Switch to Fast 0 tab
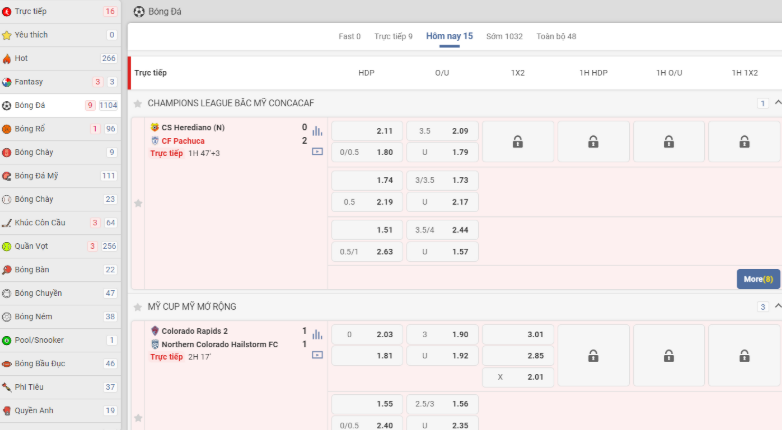782x434 pixels. click(349, 36)
